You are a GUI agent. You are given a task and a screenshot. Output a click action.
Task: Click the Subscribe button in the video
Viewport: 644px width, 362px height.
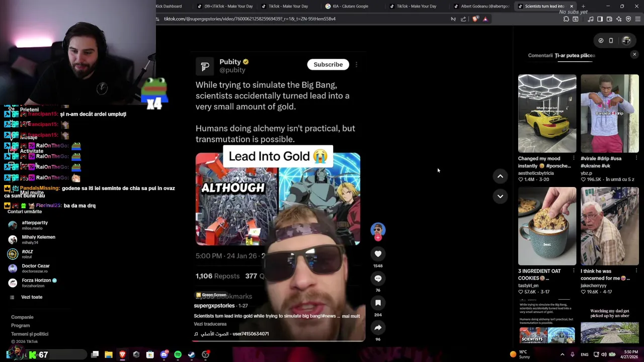328,64
